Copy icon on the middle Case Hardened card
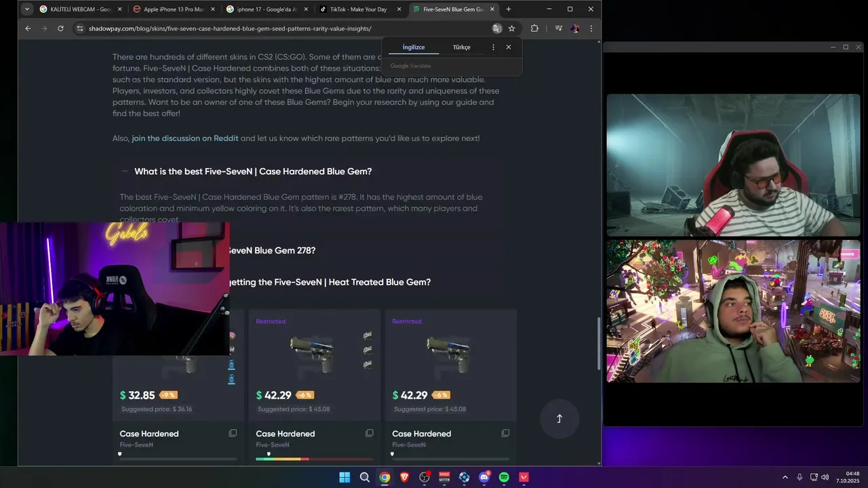 369,433
